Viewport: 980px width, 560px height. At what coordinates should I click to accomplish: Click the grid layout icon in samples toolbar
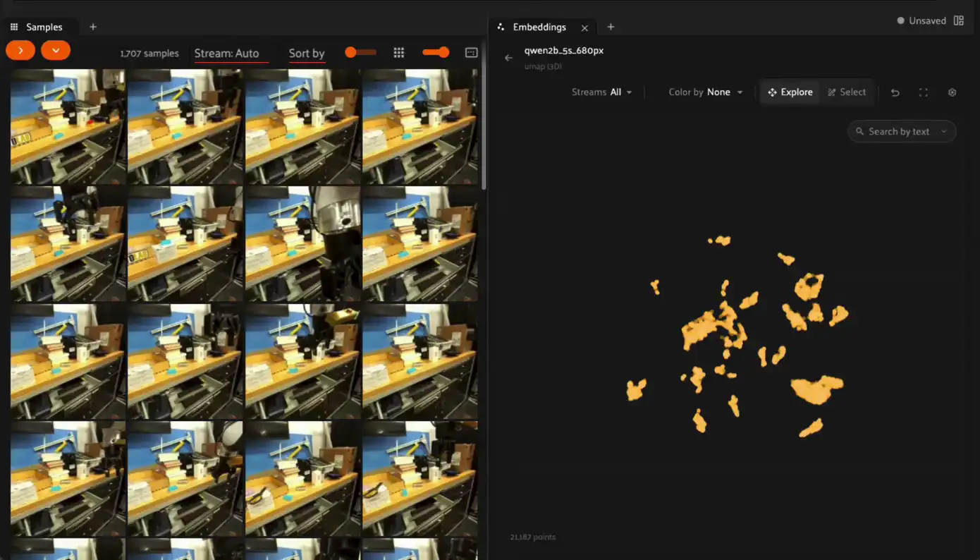coord(399,53)
